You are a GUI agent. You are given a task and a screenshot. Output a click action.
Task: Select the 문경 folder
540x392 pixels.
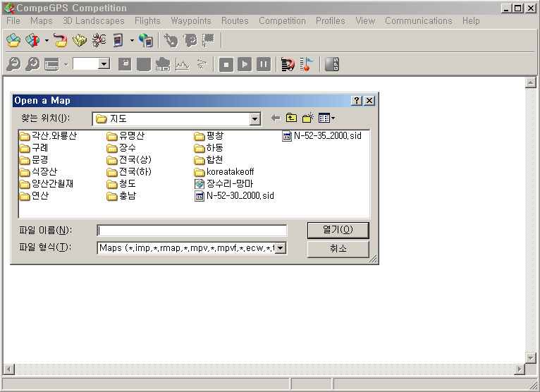tap(34, 160)
